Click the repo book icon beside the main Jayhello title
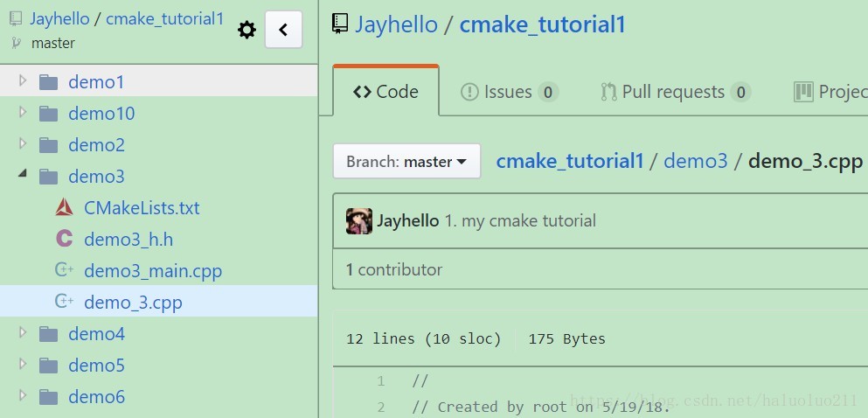Viewport: 868px width, 418px height. pos(340,24)
